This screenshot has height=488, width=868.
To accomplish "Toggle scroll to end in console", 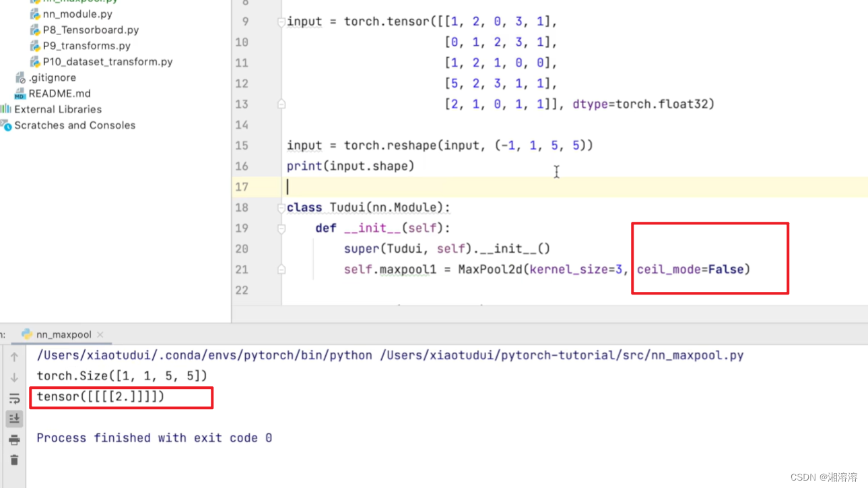I will [14, 419].
